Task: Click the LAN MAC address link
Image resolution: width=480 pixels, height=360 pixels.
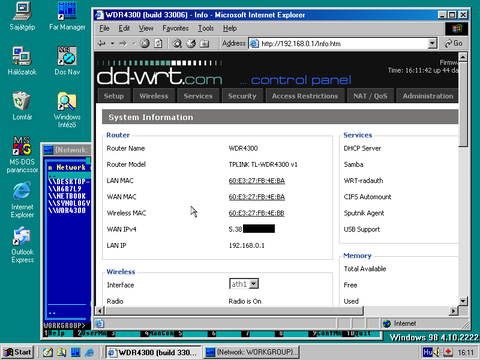Action: coord(257,181)
